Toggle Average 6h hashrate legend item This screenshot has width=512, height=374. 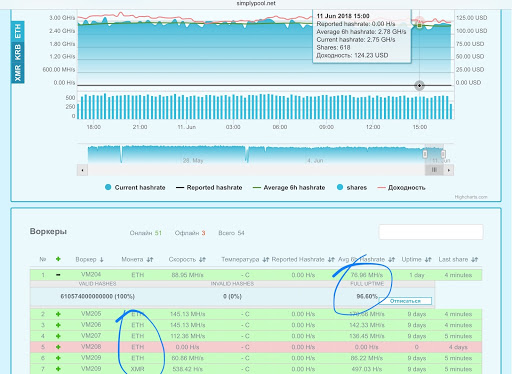point(289,187)
